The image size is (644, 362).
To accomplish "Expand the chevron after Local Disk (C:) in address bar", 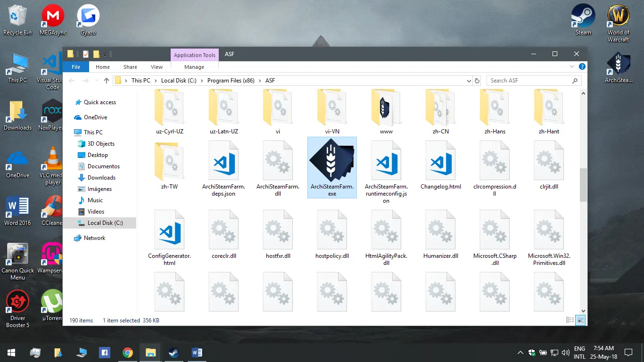I will (x=202, y=81).
